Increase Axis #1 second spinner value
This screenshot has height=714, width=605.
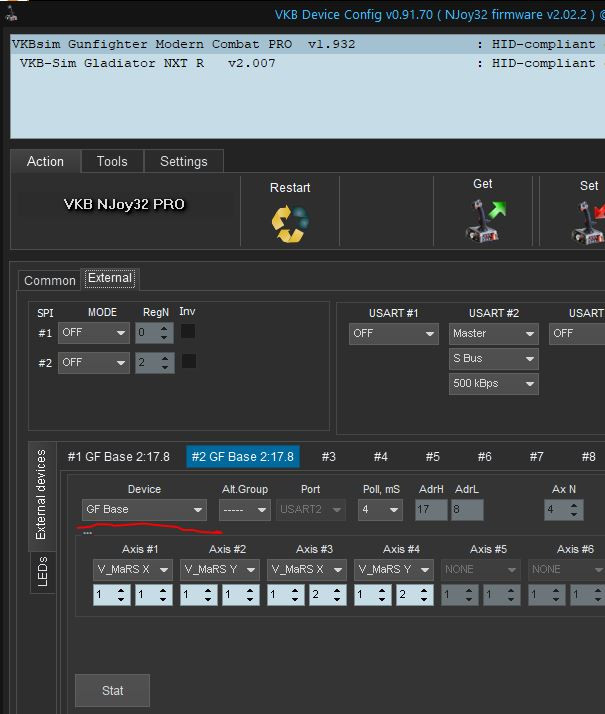click(x=163, y=590)
